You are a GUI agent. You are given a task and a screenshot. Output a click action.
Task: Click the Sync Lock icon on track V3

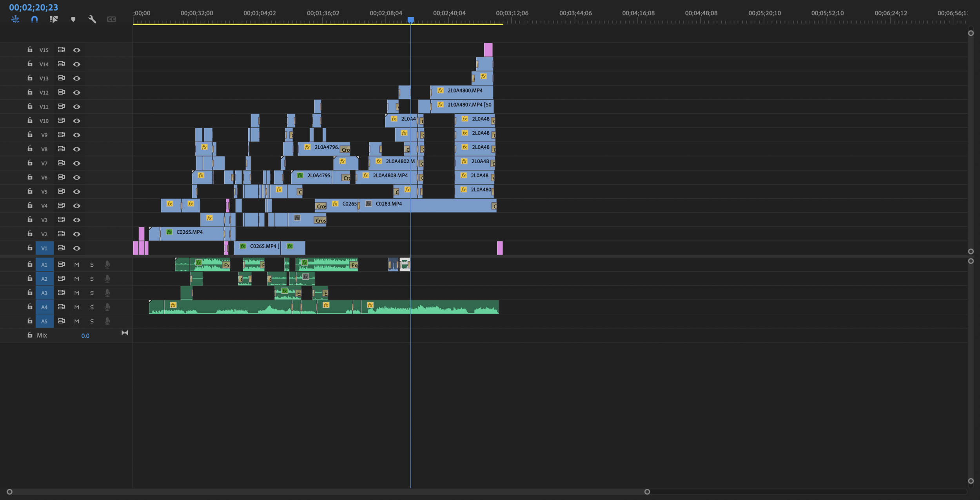click(x=62, y=220)
